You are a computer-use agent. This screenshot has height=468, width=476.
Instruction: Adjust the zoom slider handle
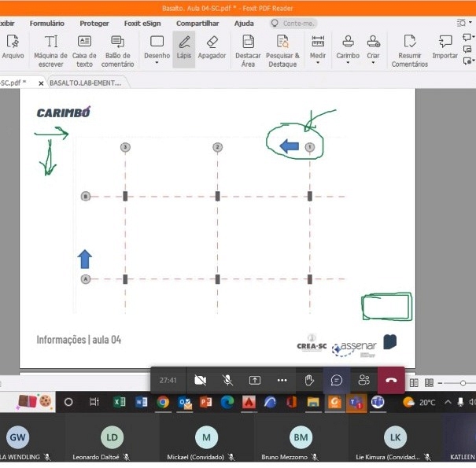click(x=463, y=383)
